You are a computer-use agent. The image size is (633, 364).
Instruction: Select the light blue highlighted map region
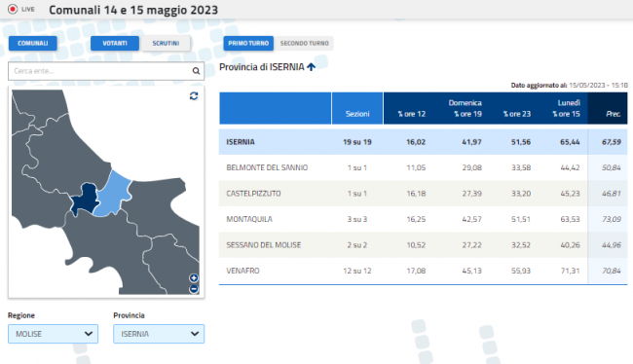click(x=114, y=194)
